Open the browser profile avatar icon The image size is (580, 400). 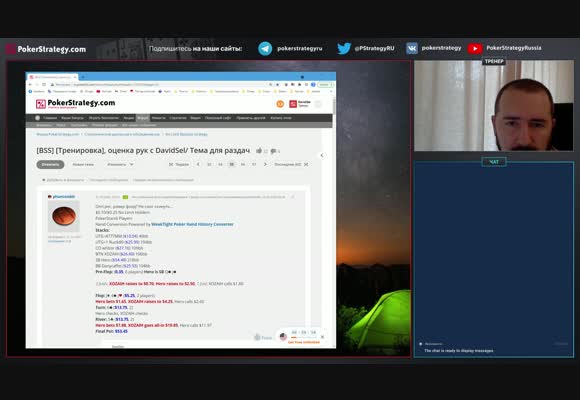[x=313, y=84]
